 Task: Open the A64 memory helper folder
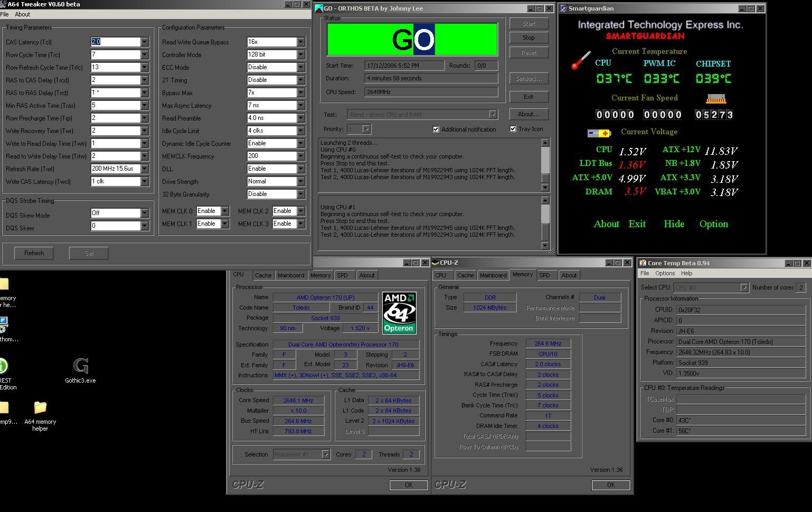(40, 416)
